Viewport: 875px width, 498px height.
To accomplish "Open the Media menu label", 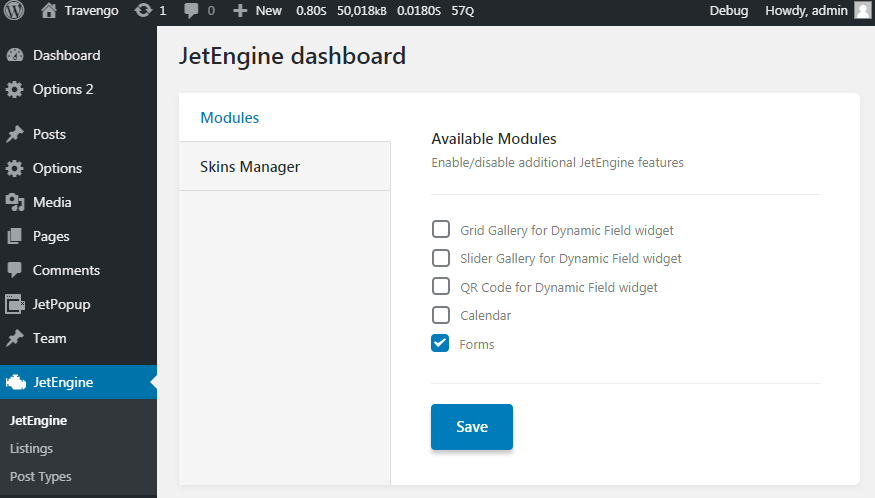I will [52, 202].
